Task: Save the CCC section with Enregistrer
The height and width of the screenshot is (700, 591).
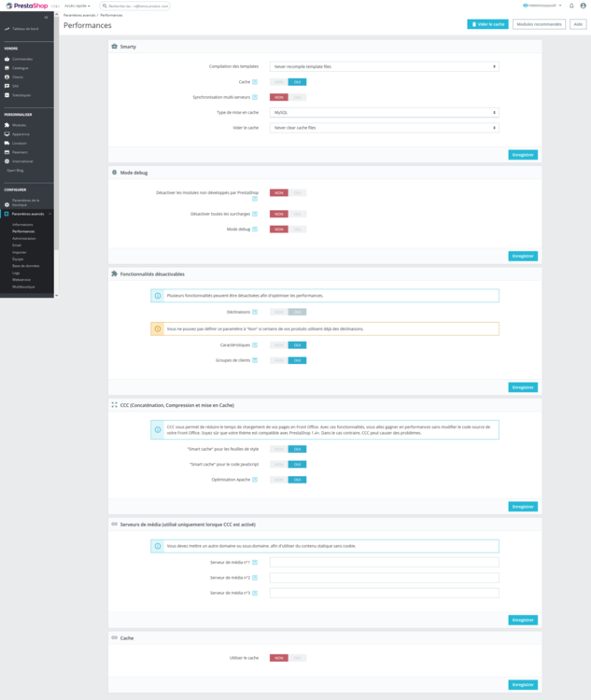Action: click(523, 507)
